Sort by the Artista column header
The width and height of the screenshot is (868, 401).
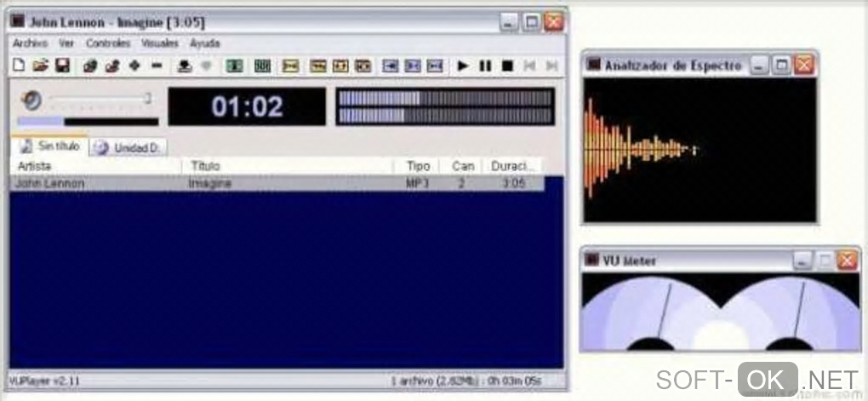96,166
